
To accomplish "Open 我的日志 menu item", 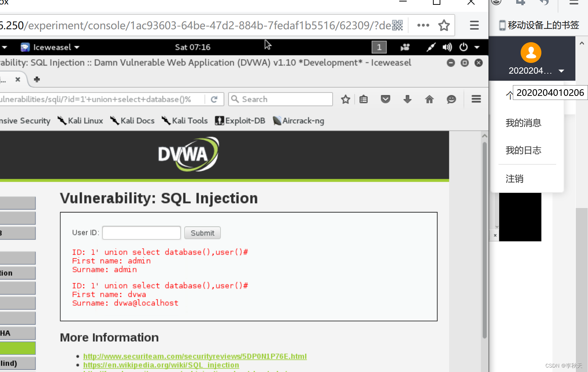I will [523, 150].
